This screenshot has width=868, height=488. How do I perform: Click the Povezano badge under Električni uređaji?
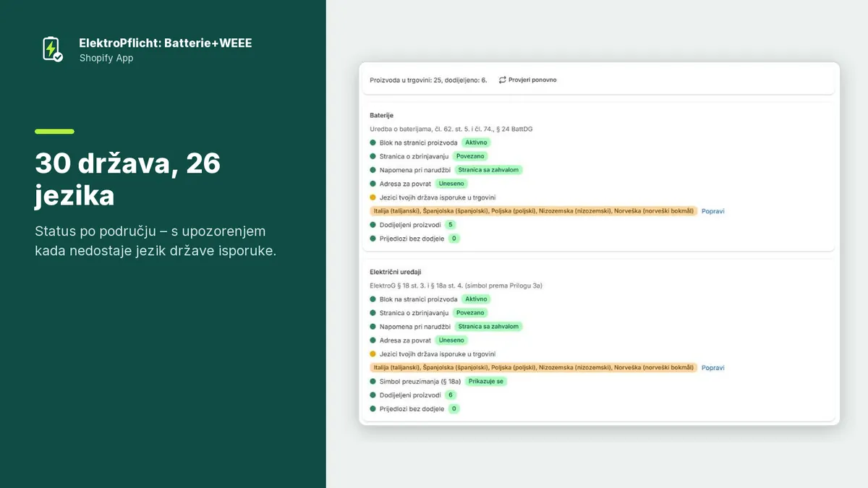(x=471, y=313)
